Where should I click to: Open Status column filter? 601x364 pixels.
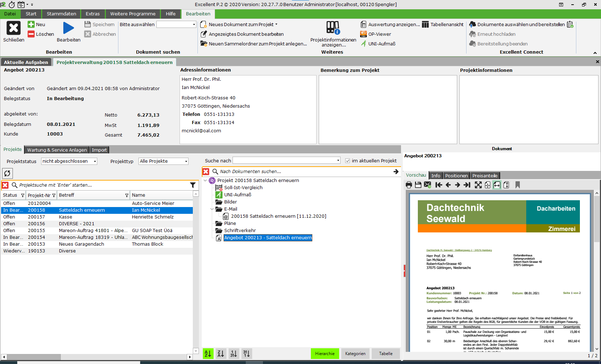point(23,195)
